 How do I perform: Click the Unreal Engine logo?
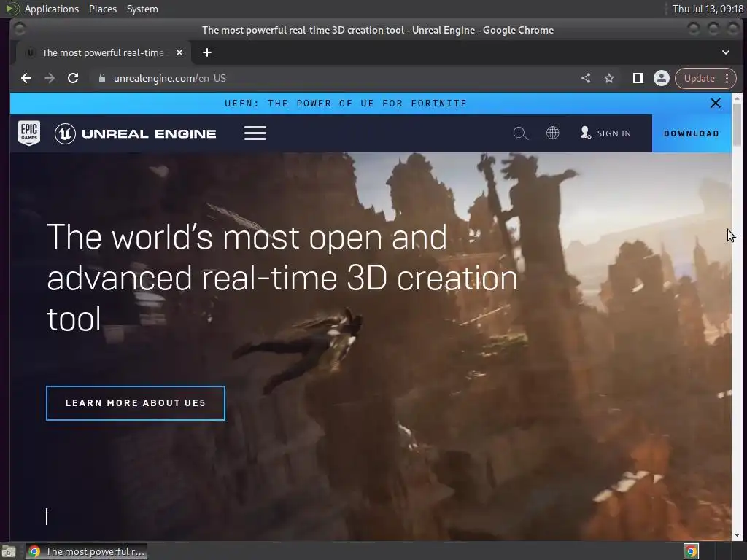pyautogui.click(x=135, y=133)
